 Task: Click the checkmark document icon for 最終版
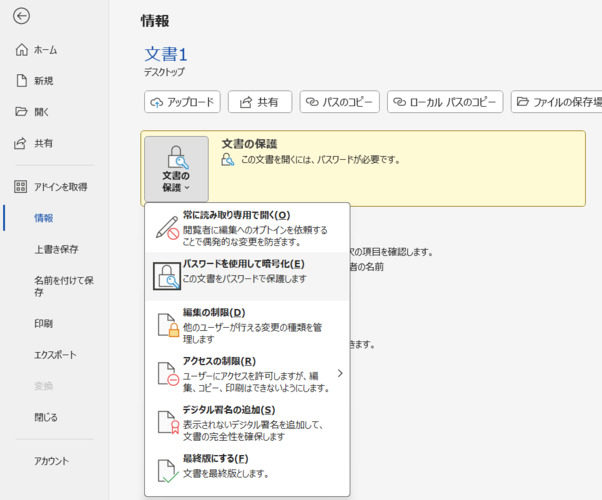[168, 471]
